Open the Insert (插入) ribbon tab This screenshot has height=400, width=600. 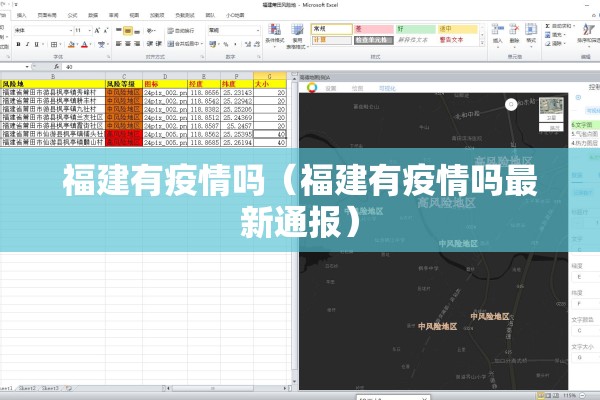(x=21, y=15)
